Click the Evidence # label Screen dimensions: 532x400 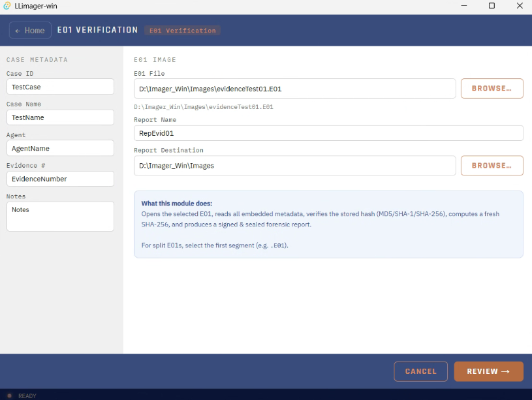point(26,166)
